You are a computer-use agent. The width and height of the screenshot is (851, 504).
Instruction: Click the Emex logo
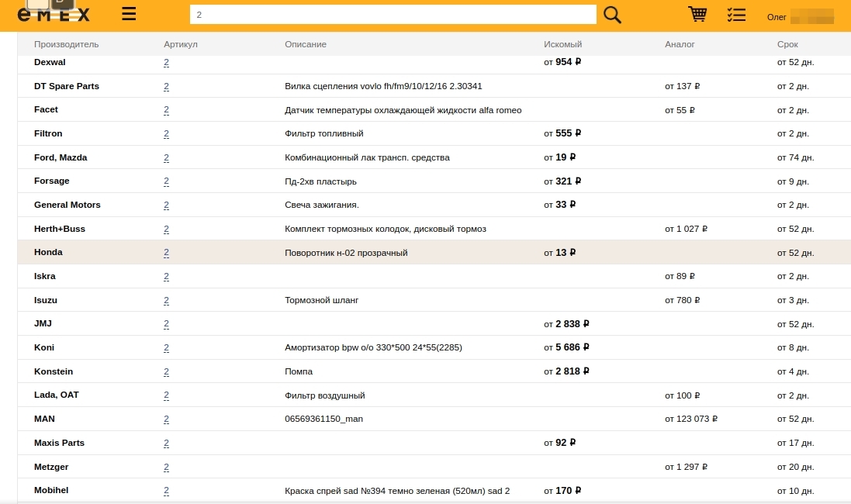pyautogui.click(x=54, y=14)
